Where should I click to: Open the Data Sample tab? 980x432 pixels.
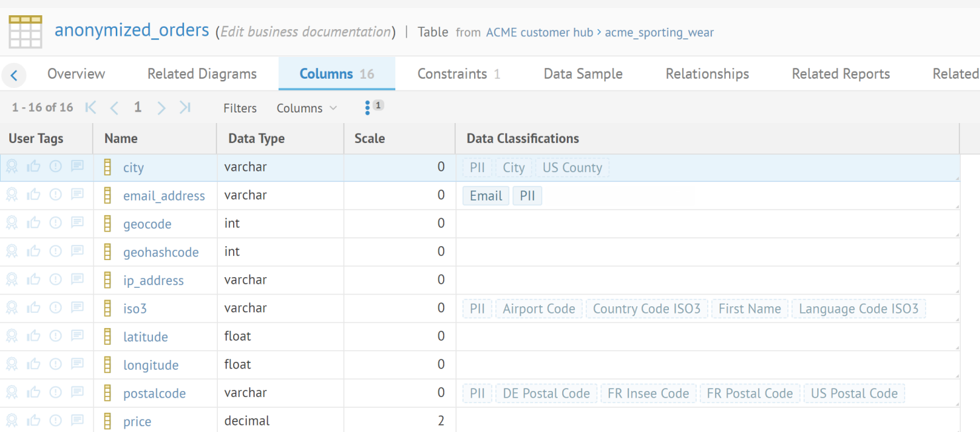tap(583, 73)
